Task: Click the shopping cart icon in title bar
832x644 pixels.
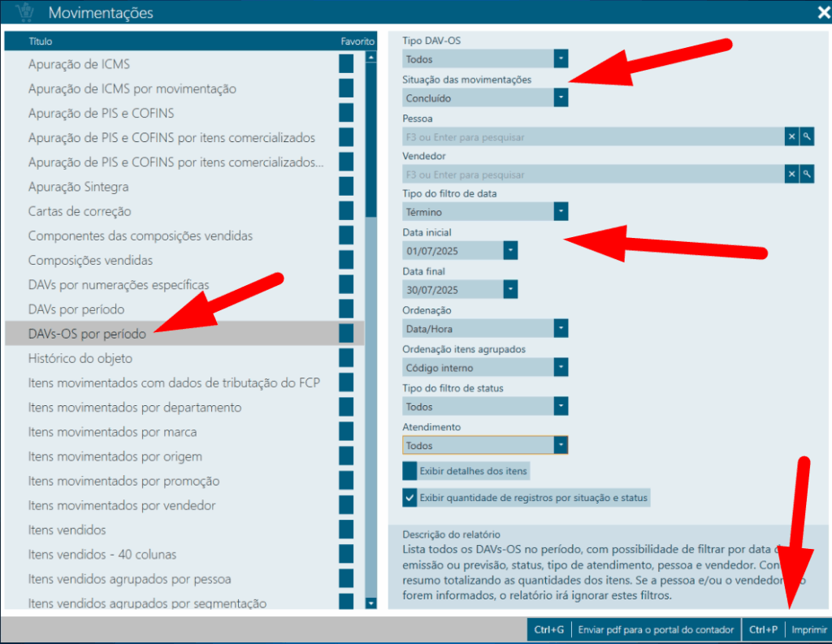Action: pos(24,13)
